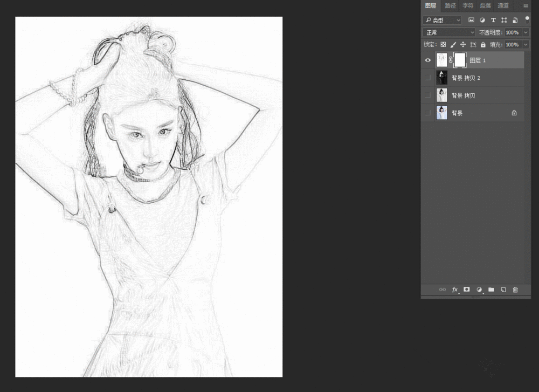Show the 背景 拷贝 2 layer
The image size is (539, 392).
428,78
